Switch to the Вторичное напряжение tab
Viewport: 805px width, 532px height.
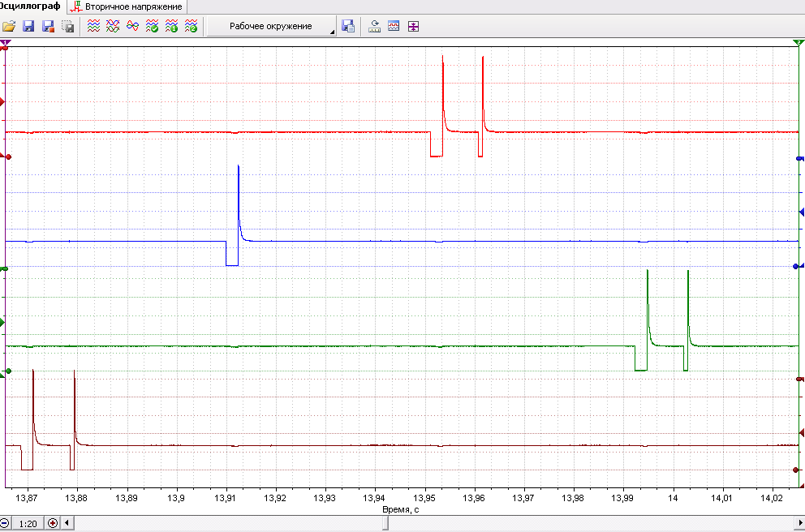pos(127,6)
